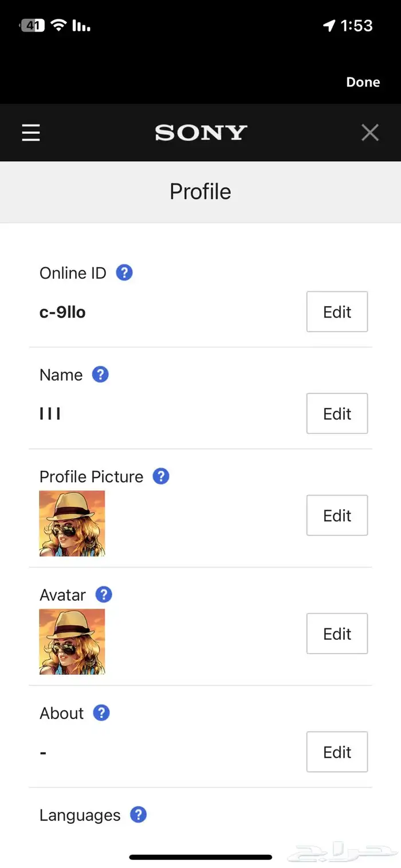
Task: Open the Languages help tooltip
Action: pos(137,814)
